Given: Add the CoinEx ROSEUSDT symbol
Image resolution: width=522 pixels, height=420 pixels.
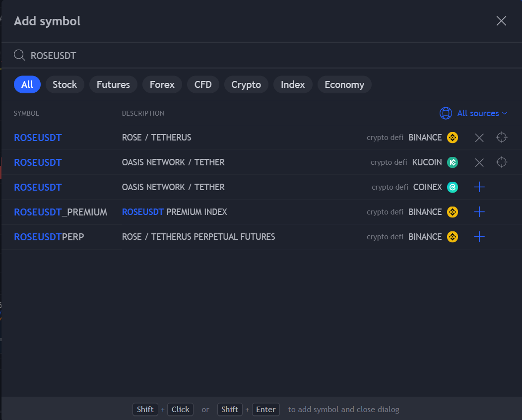Looking at the screenshot, I should (479, 187).
